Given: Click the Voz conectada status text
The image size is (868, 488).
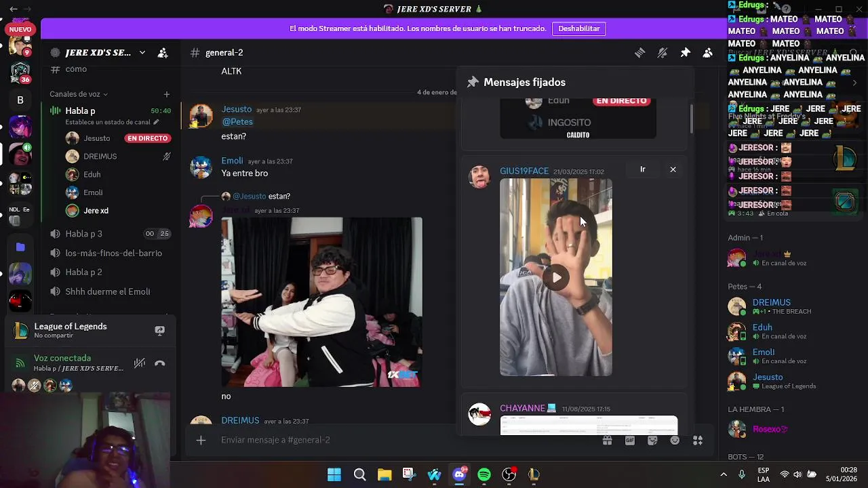Looking at the screenshot, I should pos(62,358).
